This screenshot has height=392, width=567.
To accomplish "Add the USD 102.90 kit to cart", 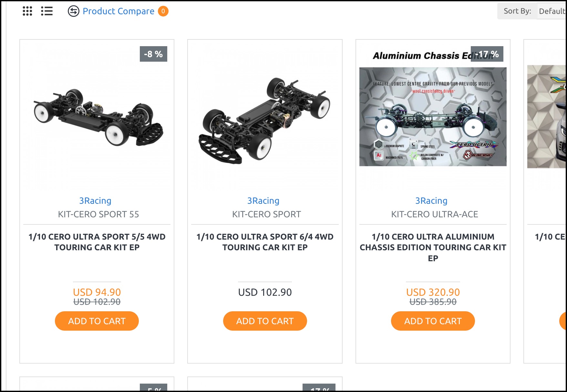I will coord(265,321).
